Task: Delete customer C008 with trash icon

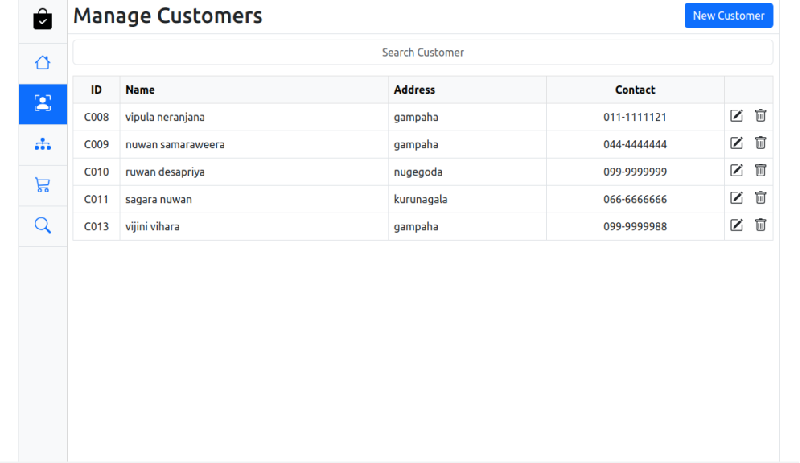Action: [x=760, y=116]
